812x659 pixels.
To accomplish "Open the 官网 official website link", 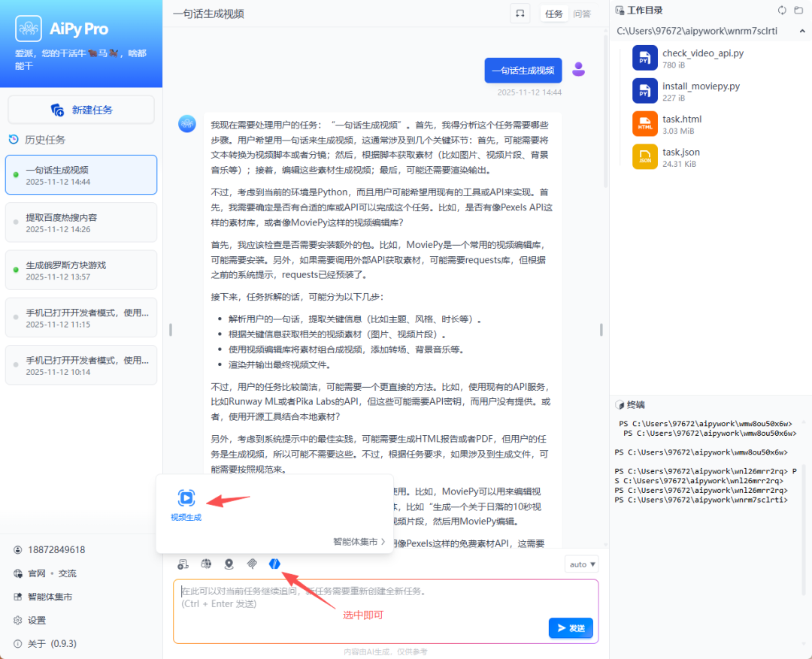I will (x=36, y=573).
